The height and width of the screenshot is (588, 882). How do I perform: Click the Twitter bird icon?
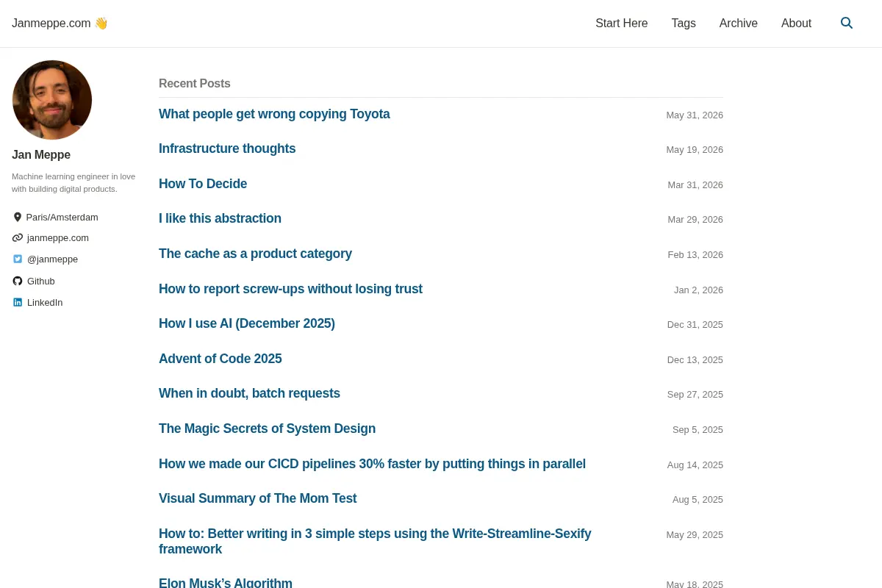(18, 259)
